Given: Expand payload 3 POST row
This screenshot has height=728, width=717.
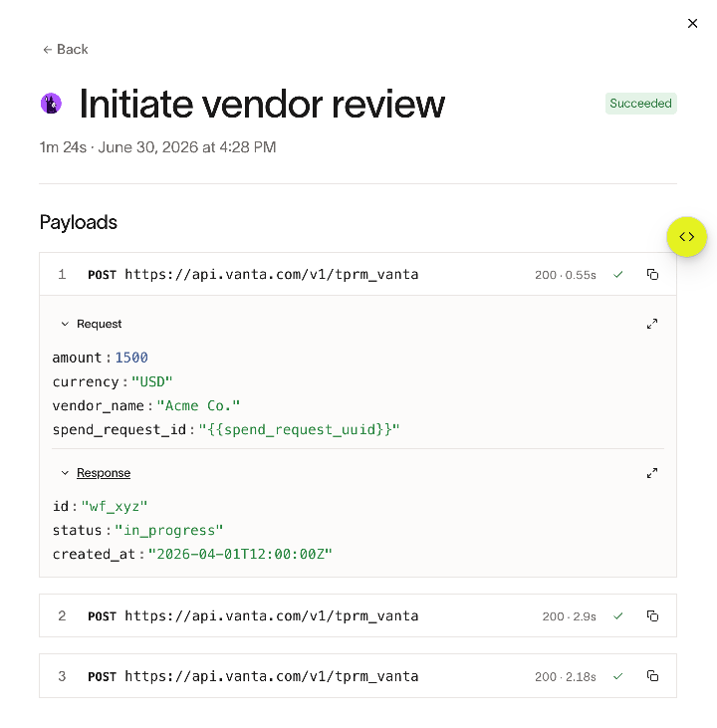Looking at the screenshot, I should tap(358, 676).
